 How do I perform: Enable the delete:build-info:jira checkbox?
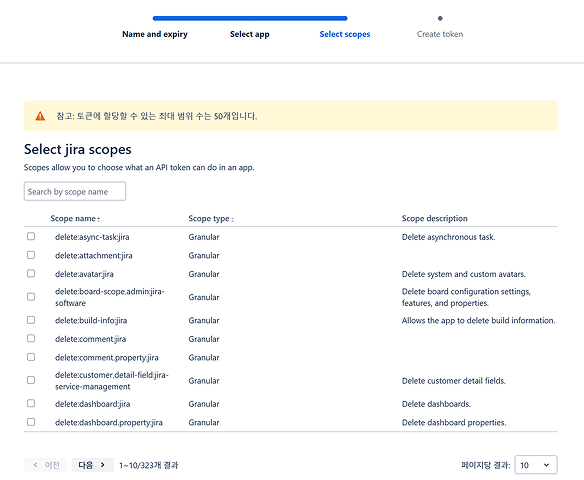(x=31, y=320)
